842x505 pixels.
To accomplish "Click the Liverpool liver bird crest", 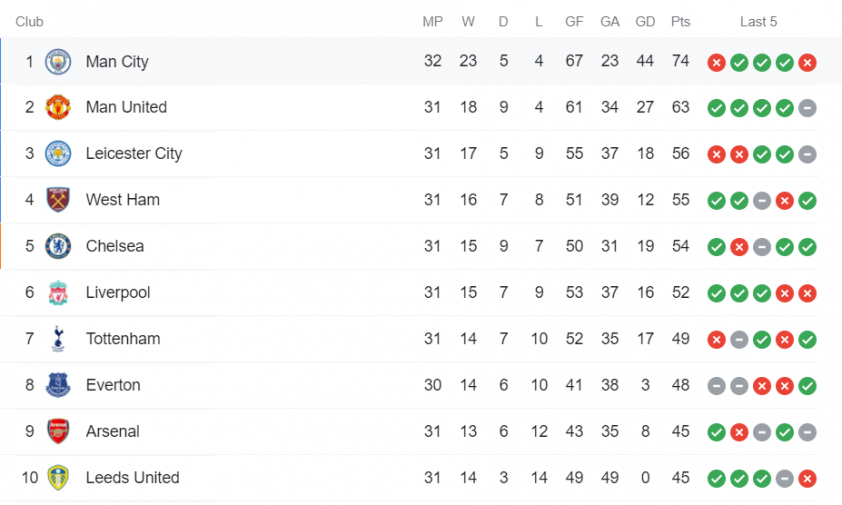I will point(58,292).
